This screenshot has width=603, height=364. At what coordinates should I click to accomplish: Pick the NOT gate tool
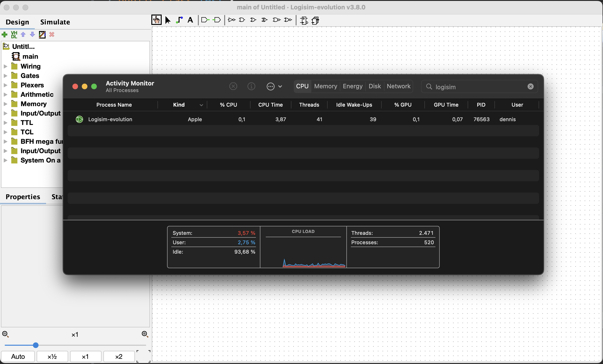[231, 20]
